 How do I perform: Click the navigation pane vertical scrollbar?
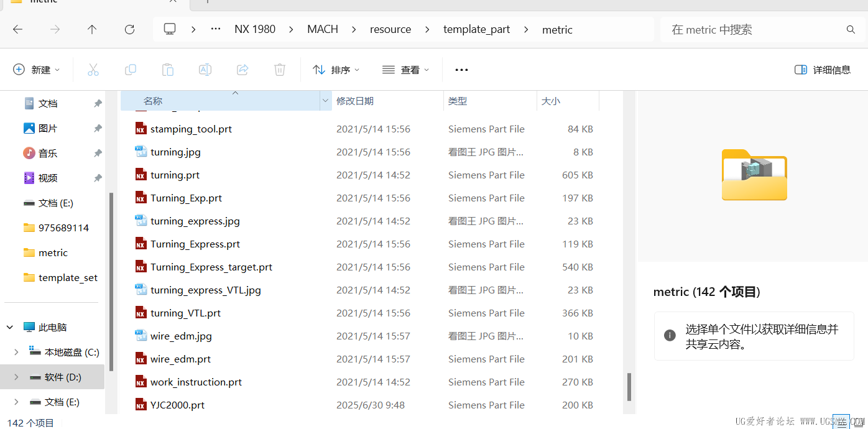coord(111,282)
